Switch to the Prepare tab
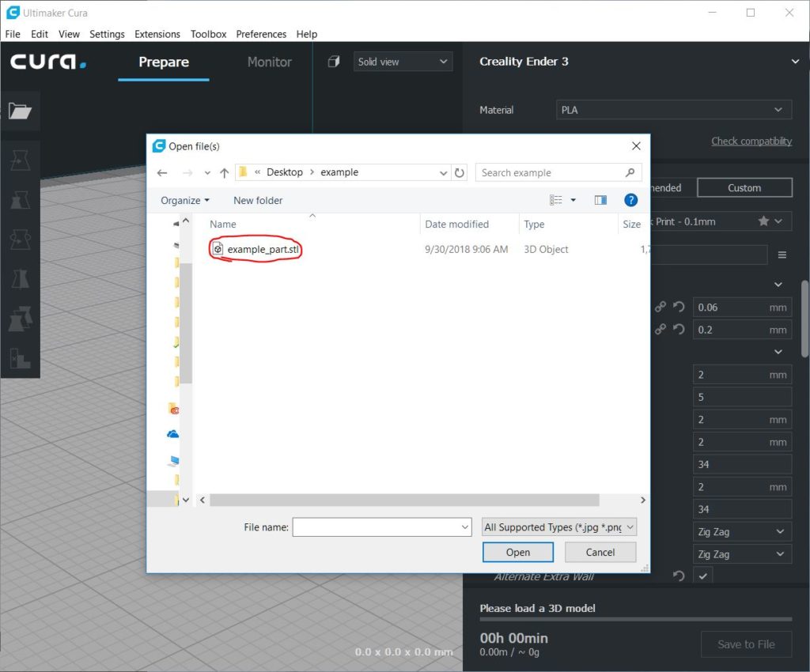 (x=164, y=62)
